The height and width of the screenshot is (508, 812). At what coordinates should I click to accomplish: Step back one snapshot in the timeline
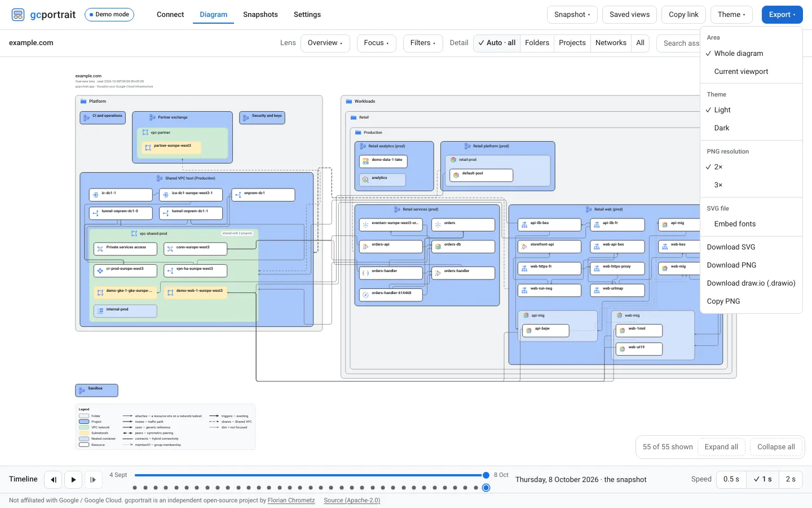(x=53, y=480)
